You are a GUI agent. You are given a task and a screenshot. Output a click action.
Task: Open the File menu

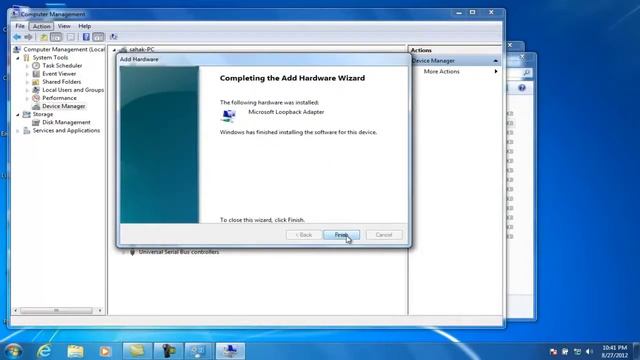pyautogui.click(x=20, y=26)
